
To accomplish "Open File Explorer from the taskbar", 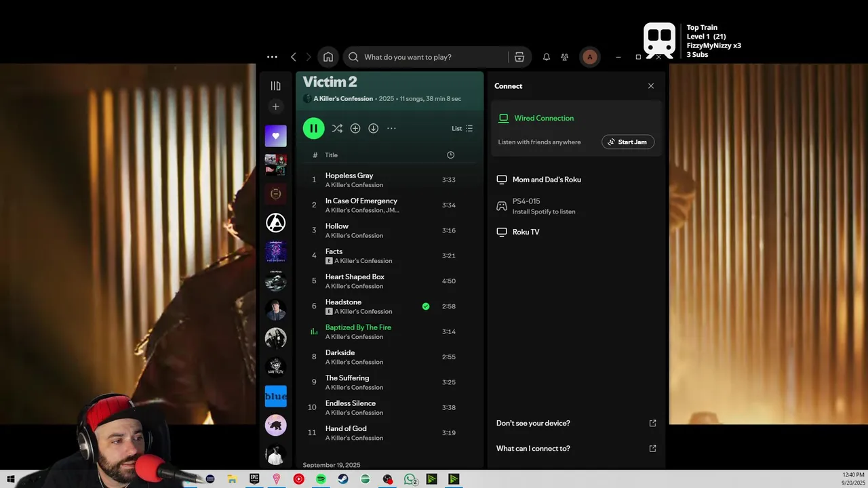I will click(x=232, y=479).
